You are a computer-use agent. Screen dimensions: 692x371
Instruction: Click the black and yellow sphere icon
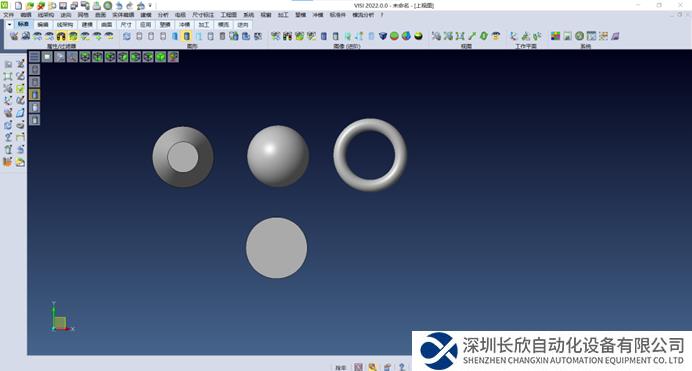tap(418, 36)
